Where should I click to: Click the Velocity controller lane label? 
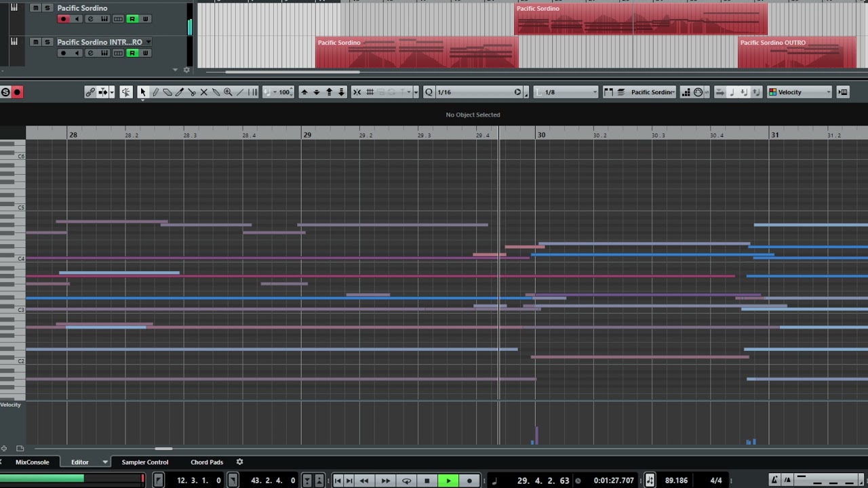click(x=11, y=405)
